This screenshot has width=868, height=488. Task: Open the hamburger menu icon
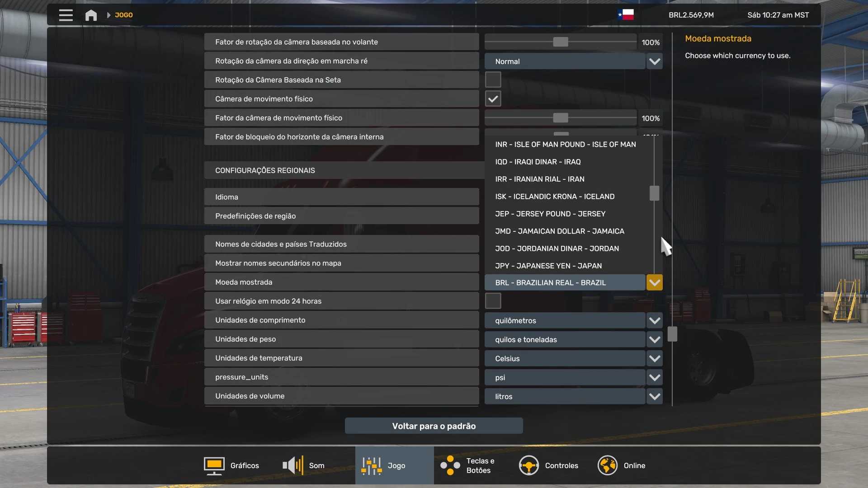66,15
